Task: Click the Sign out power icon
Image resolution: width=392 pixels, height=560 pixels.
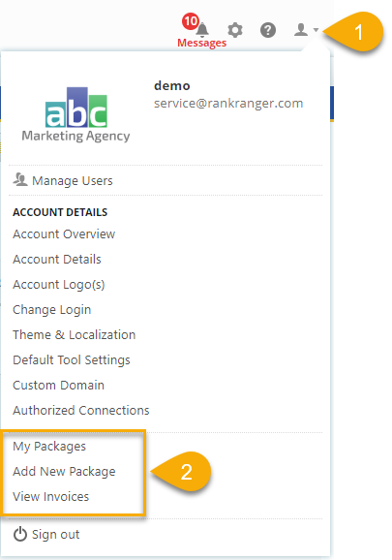Action: coord(20,534)
